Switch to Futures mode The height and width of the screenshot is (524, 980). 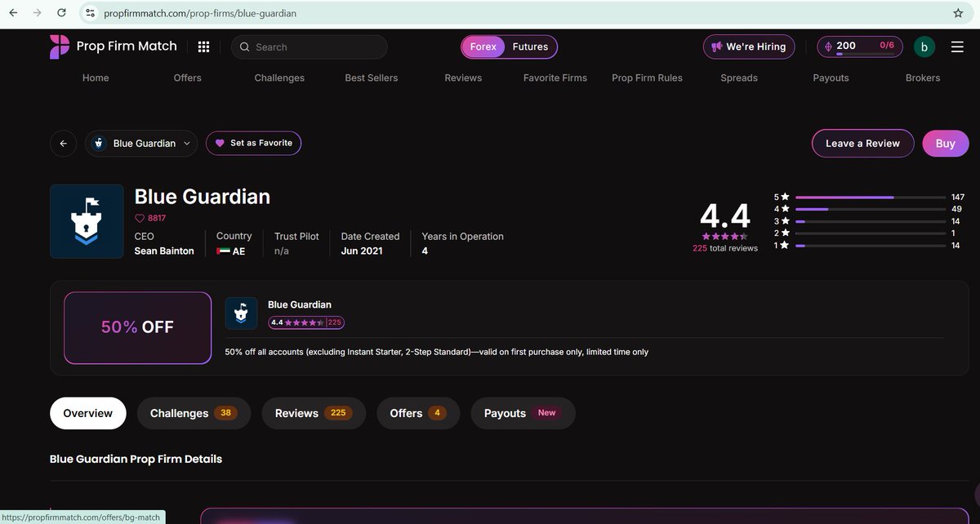(x=530, y=47)
